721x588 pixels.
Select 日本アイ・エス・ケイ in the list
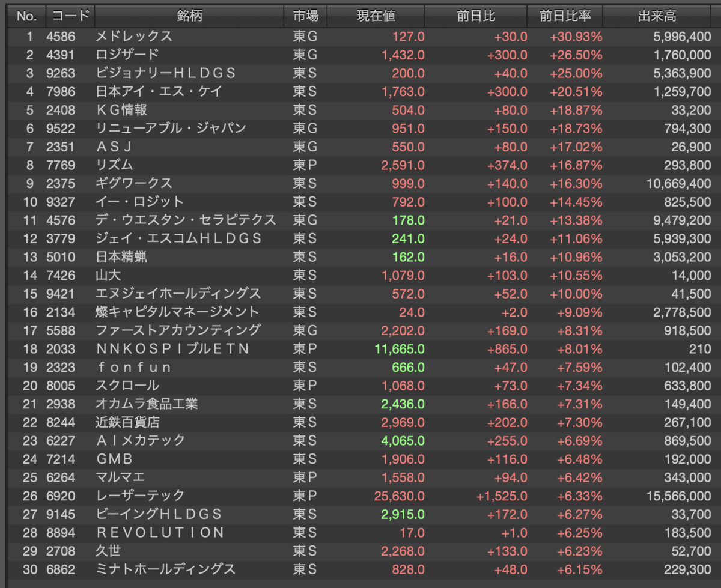[x=159, y=92]
